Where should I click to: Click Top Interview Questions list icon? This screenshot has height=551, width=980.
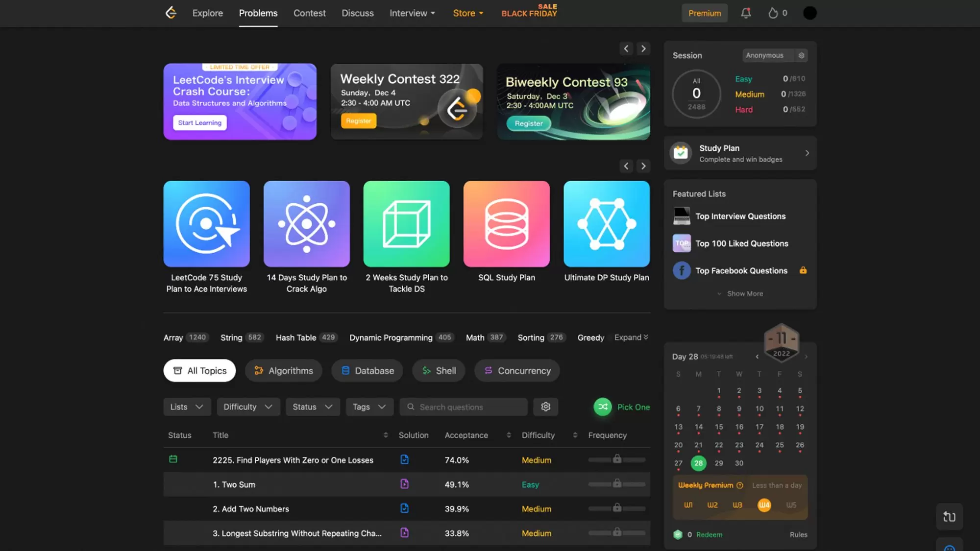click(682, 216)
